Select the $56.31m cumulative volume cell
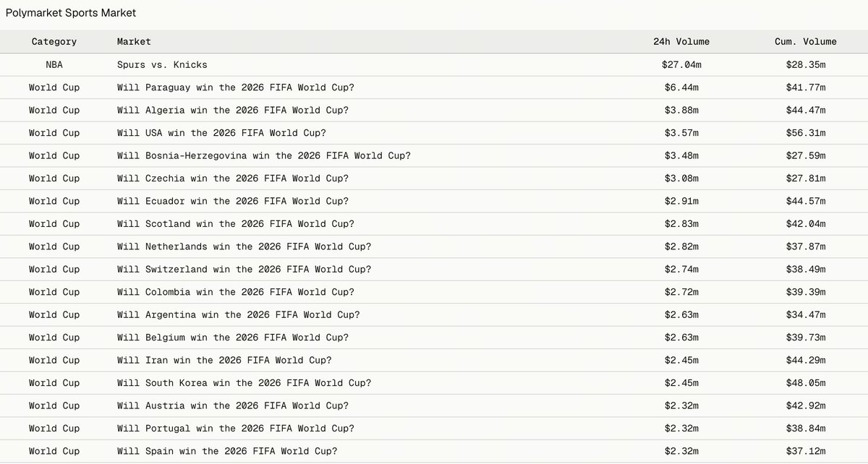 point(805,133)
